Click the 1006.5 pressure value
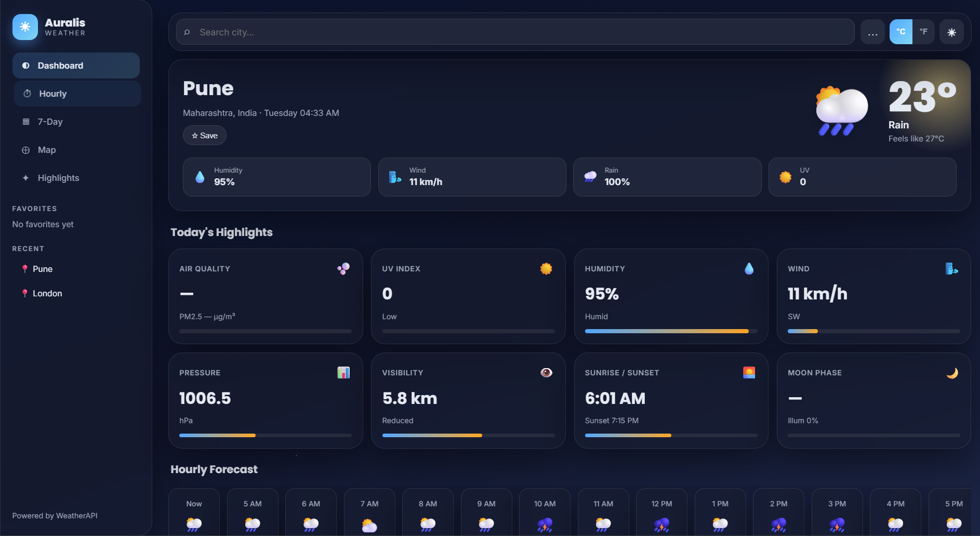The height and width of the screenshot is (536, 980). click(x=205, y=398)
